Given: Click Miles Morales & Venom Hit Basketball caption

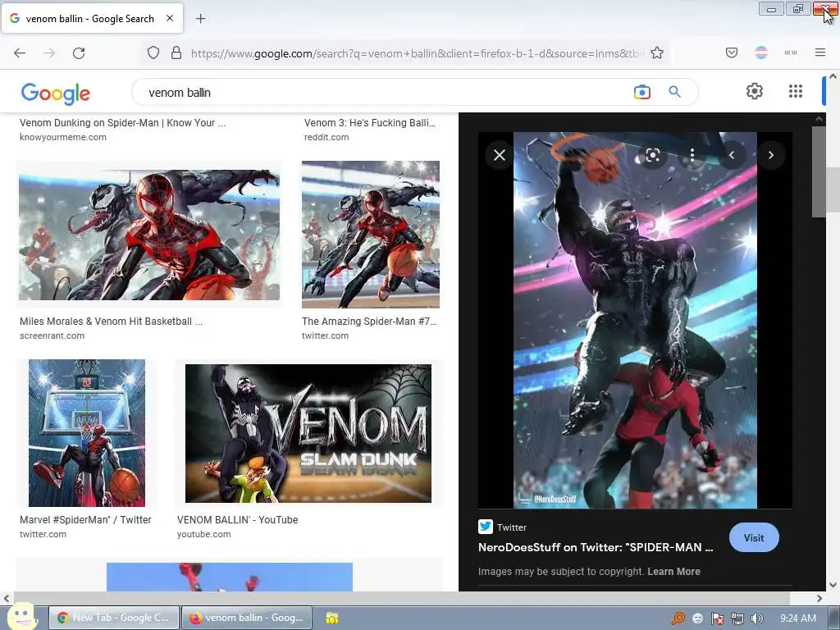Looking at the screenshot, I should pyautogui.click(x=111, y=322).
